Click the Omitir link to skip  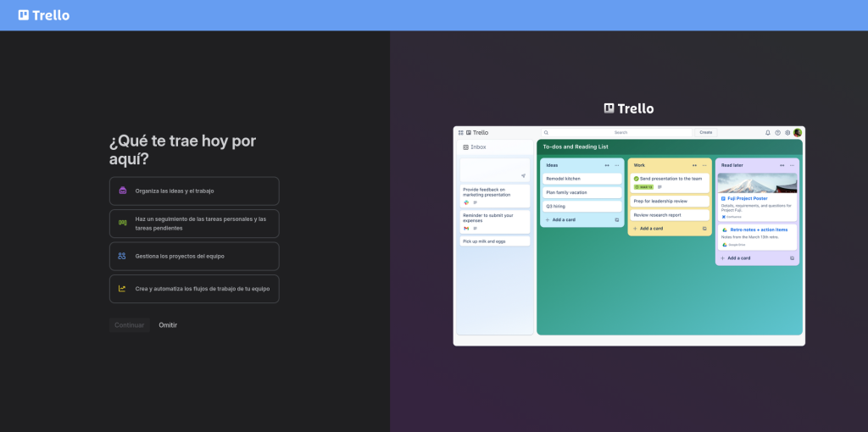click(168, 325)
